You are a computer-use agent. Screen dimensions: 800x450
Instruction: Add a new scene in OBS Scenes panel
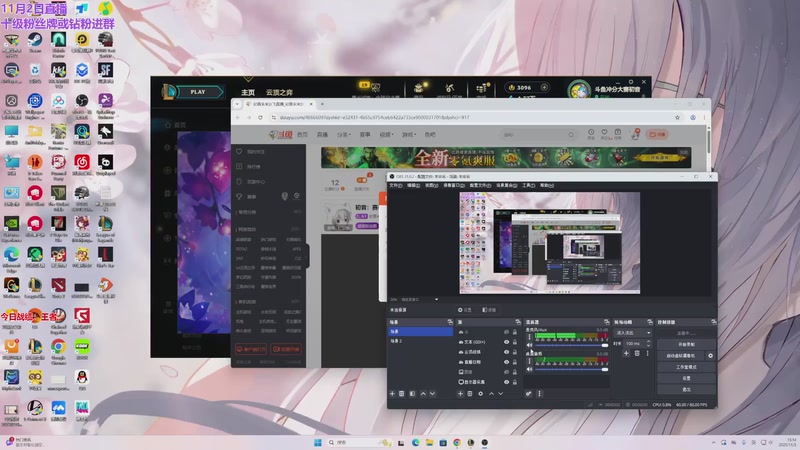coord(392,394)
